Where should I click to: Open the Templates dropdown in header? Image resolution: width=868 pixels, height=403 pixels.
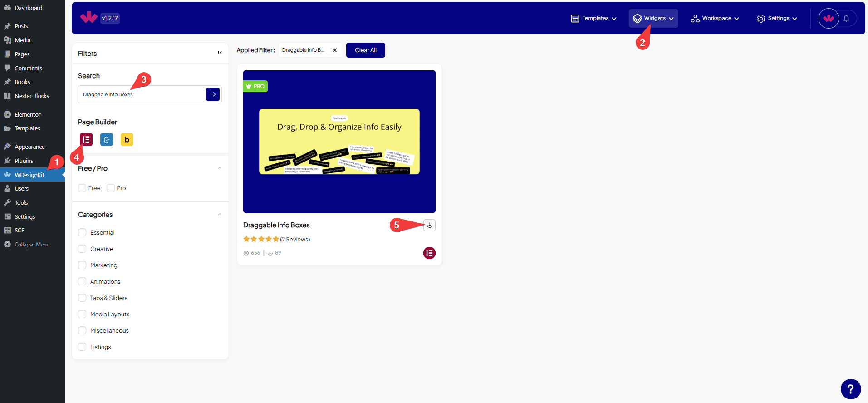pyautogui.click(x=594, y=18)
